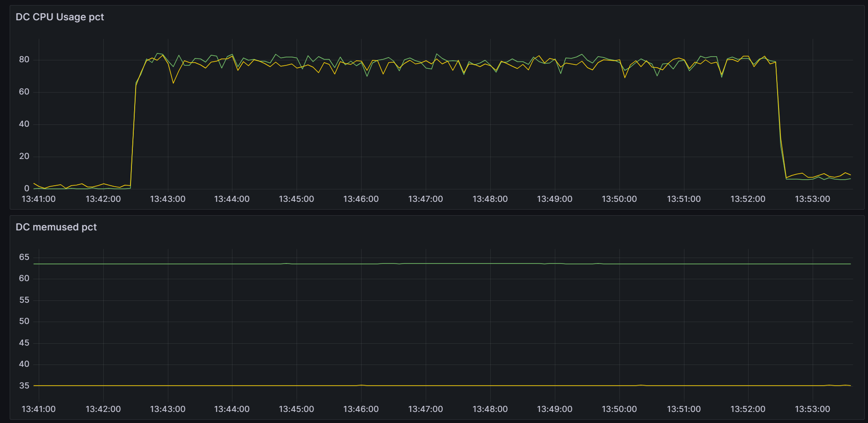Viewport: 868px width, 423px height.
Task: Click the 13:47:00 label on the CPU chart
Action: (425, 199)
